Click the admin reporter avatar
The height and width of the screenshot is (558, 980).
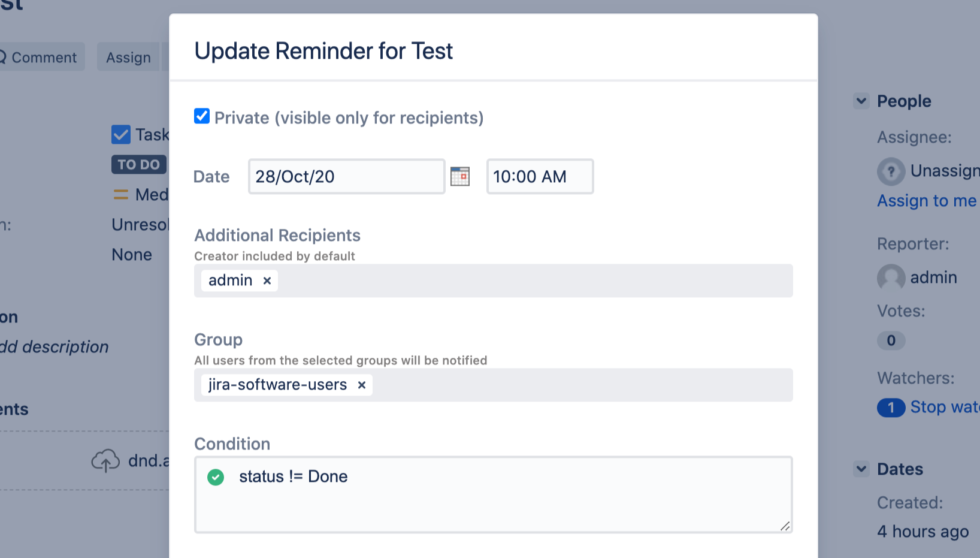(x=891, y=278)
